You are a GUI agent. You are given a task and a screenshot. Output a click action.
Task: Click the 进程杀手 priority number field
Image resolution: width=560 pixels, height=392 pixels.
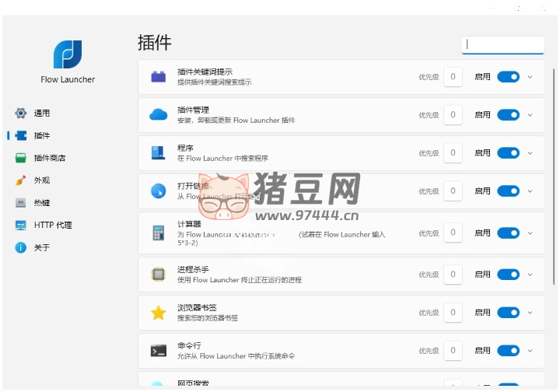click(x=453, y=274)
